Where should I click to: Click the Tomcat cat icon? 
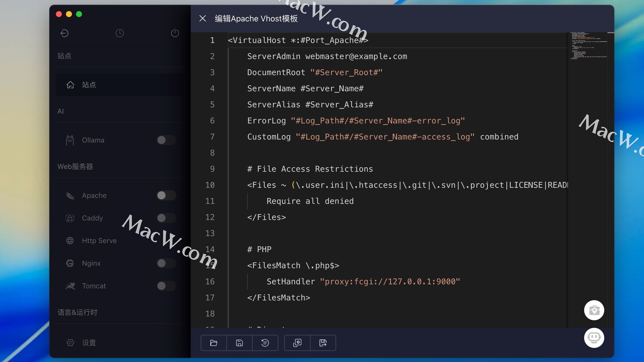(x=70, y=286)
